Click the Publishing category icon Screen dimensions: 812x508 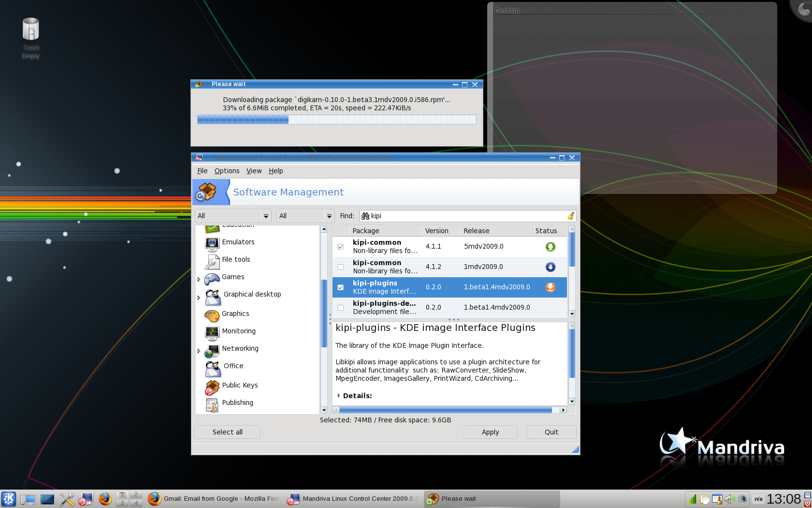[212, 404]
